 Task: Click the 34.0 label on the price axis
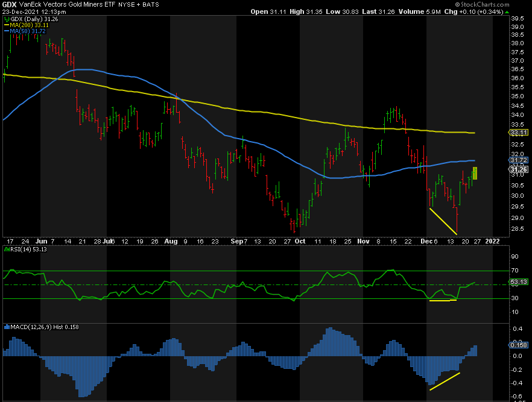click(x=518, y=115)
